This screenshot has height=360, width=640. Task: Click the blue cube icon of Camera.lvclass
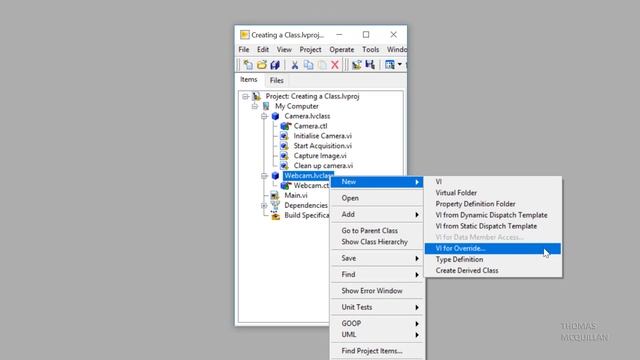276,116
